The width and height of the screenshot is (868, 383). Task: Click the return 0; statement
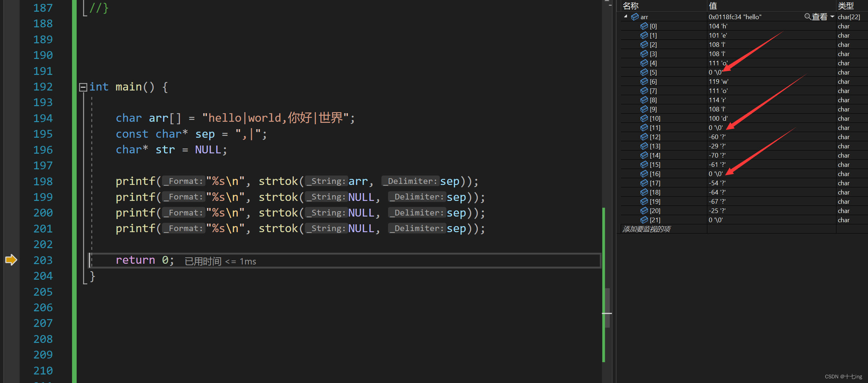[x=145, y=260]
